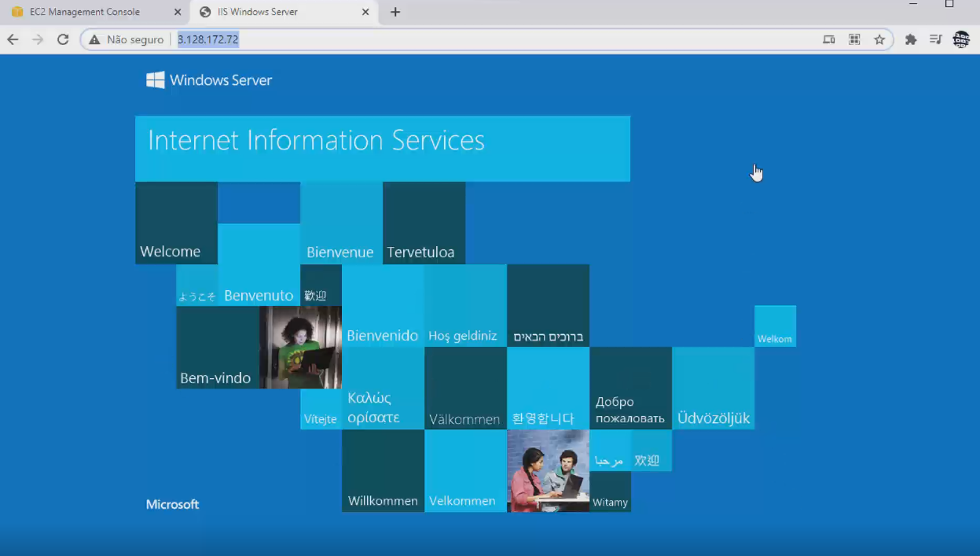Click the Καλώς ορίσατε tile
Image resolution: width=980 pixels, height=556 pixels.
coord(383,388)
